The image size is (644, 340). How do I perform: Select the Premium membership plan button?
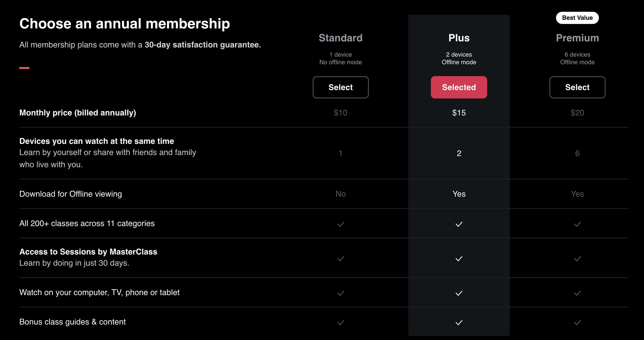coord(577,87)
